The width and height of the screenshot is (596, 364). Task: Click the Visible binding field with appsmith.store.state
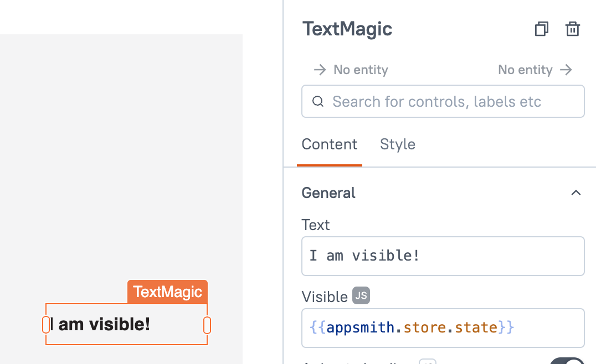443,328
